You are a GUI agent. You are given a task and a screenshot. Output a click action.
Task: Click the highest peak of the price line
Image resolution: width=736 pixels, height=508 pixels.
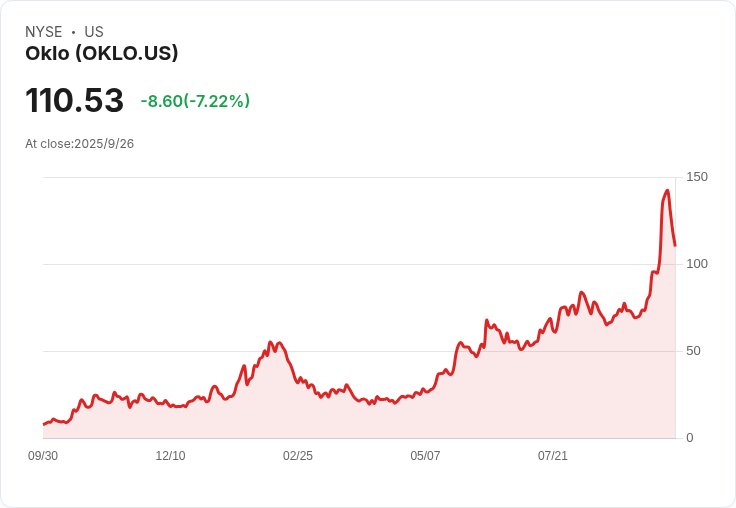point(667,190)
